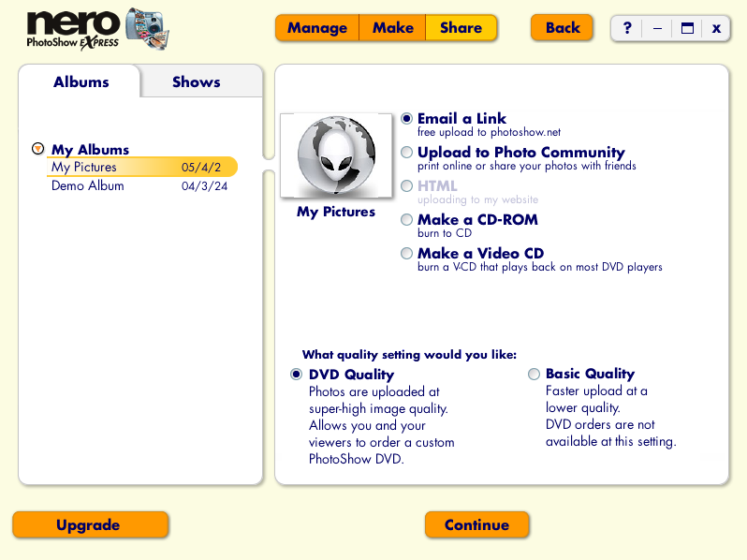Click the Continue button
The width and height of the screenshot is (747, 560).
(x=476, y=524)
